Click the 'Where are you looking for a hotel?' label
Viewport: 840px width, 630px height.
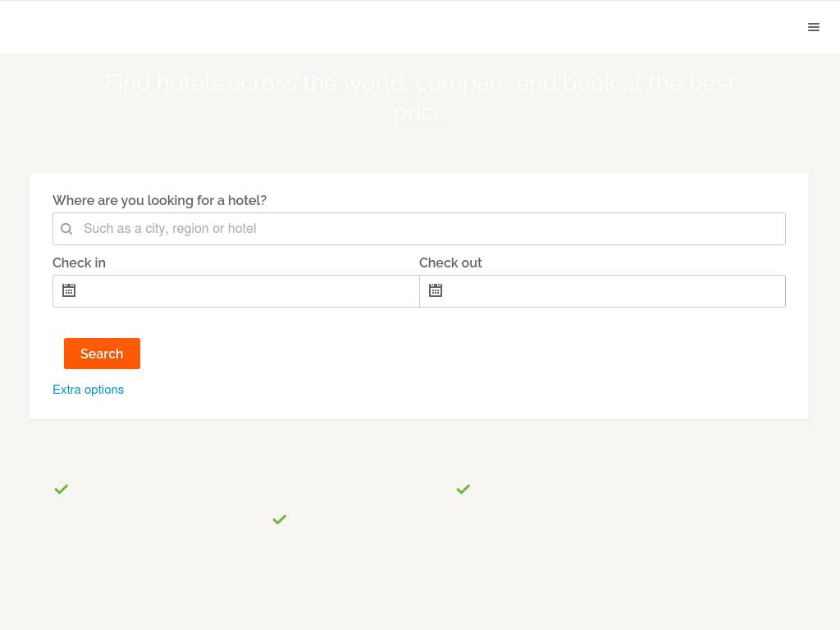(x=159, y=200)
